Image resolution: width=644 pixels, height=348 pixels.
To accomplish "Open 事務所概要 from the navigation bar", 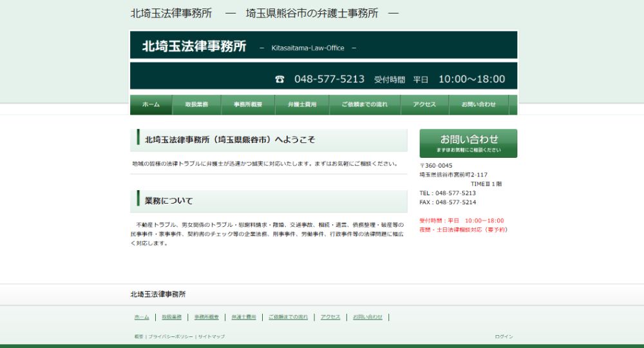I will tap(248, 104).
